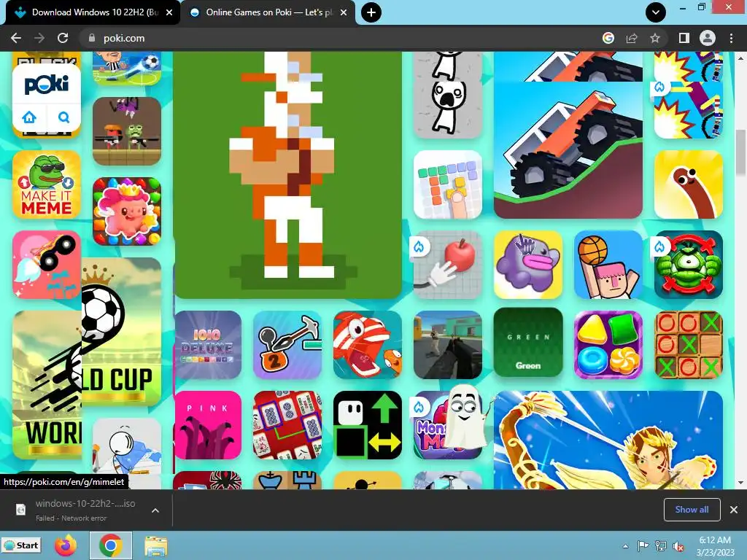Open the 1010 Deluxe game tile

click(x=207, y=345)
